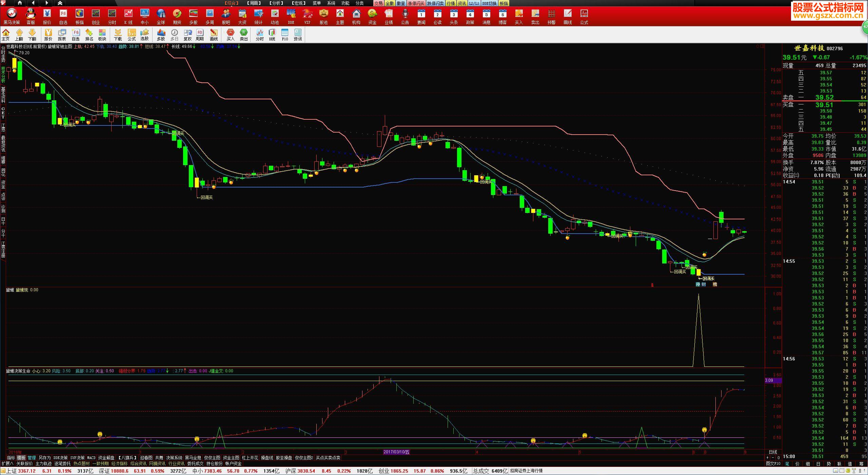
Task: Select the 技术分析 side tab
Action: click(x=3, y=75)
